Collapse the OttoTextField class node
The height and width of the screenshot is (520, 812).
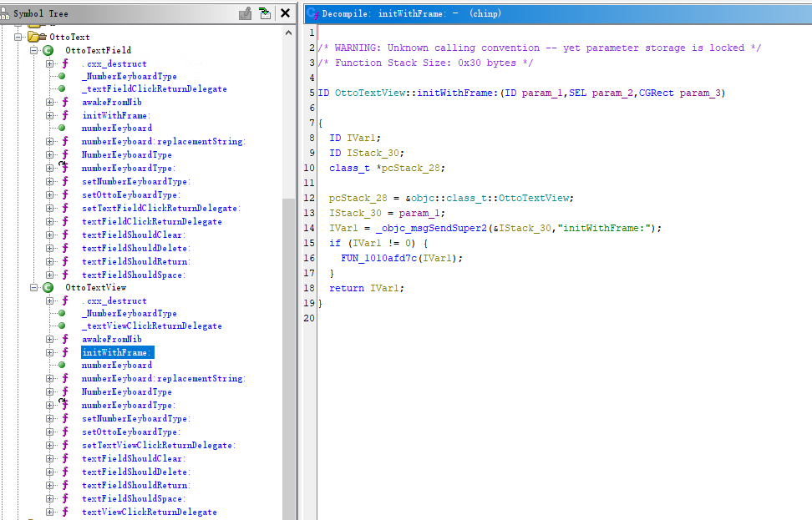click(x=34, y=51)
